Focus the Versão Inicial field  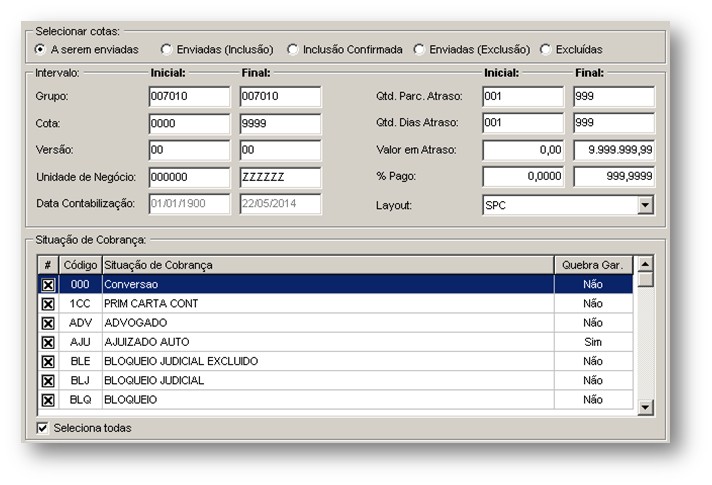click(x=189, y=150)
